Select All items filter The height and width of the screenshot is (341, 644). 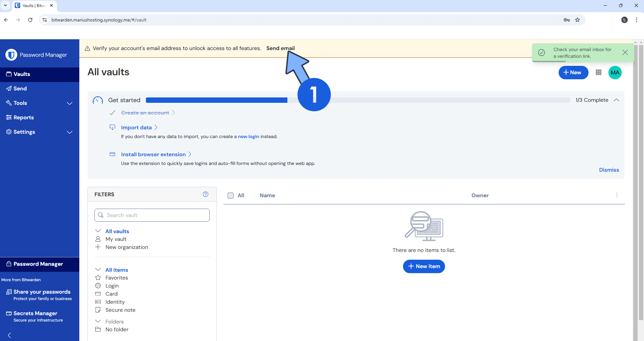tap(117, 270)
